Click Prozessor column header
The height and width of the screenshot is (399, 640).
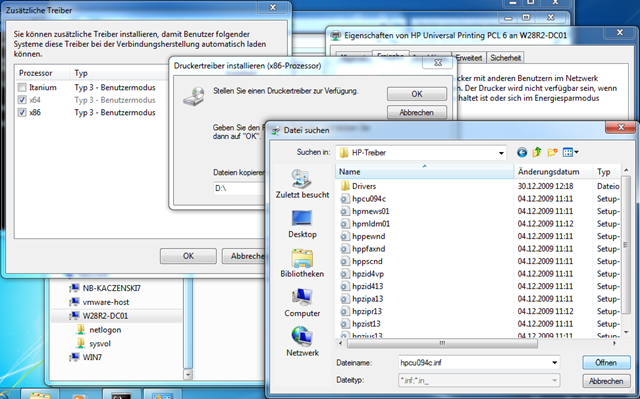click(42, 73)
